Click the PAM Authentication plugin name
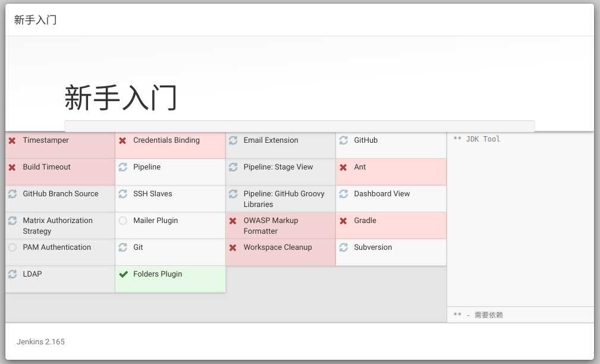Image resolution: width=600 pixels, height=364 pixels. pos(57,247)
